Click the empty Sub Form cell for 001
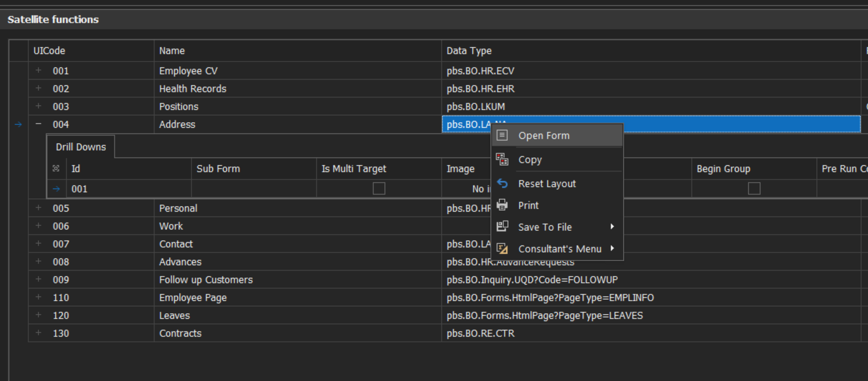 254,189
